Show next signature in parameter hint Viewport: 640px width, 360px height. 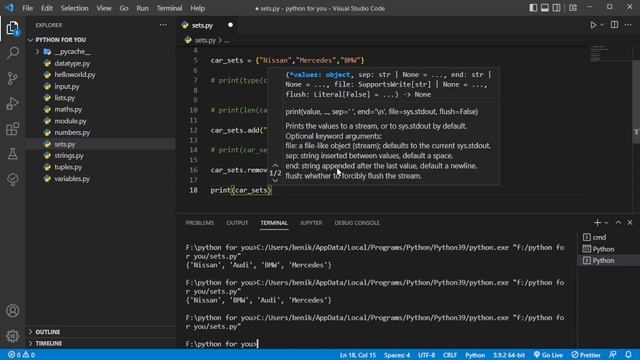click(x=275, y=180)
